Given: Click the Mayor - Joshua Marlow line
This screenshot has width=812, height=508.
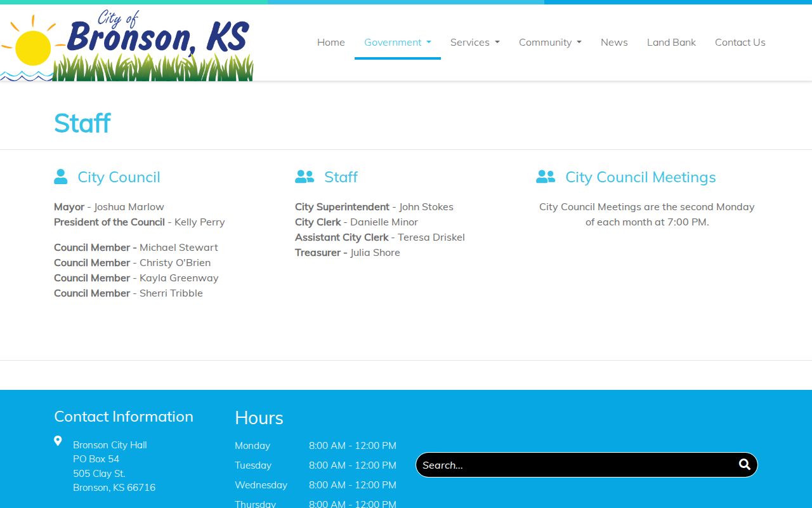Looking at the screenshot, I should point(109,206).
